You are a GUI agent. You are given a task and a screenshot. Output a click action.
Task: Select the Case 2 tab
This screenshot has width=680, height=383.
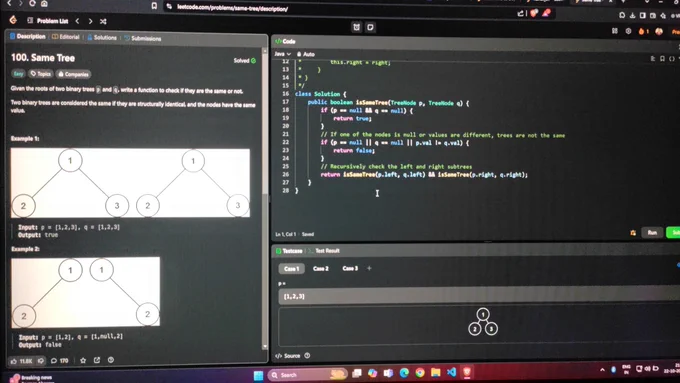pyautogui.click(x=320, y=268)
